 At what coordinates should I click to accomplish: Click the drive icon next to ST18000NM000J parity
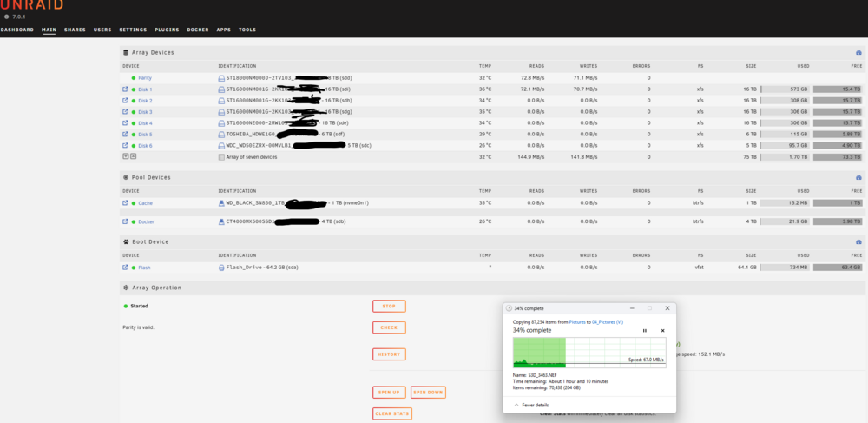tap(221, 78)
